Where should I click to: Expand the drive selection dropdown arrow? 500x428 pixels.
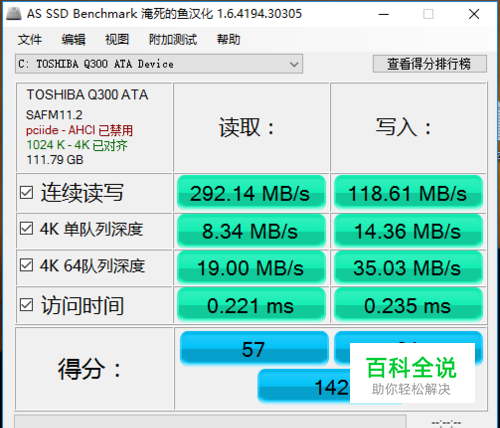[x=294, y=64]
